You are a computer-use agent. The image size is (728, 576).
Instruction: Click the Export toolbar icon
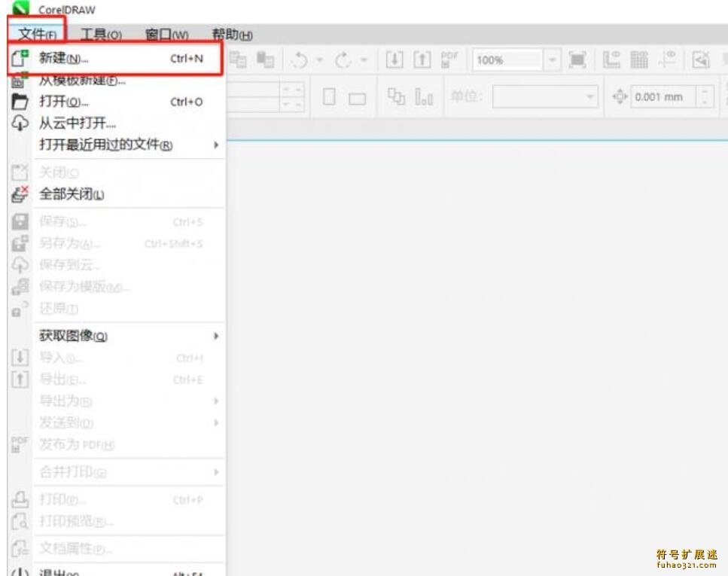422,59
